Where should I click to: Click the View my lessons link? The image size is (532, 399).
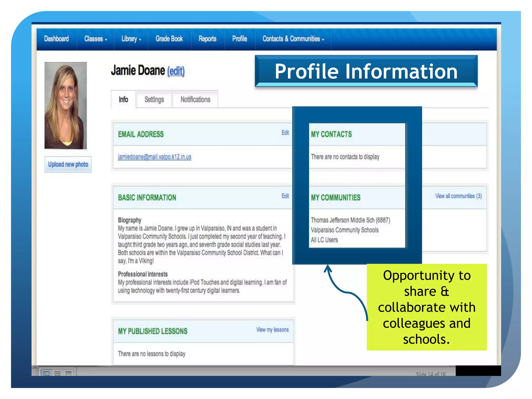272,330
